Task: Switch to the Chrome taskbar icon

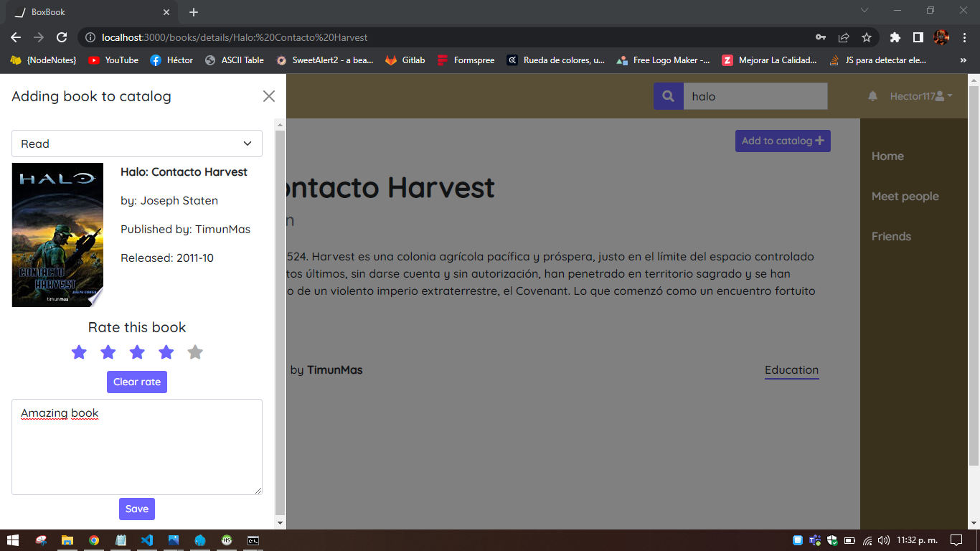Action: [94, 540]
